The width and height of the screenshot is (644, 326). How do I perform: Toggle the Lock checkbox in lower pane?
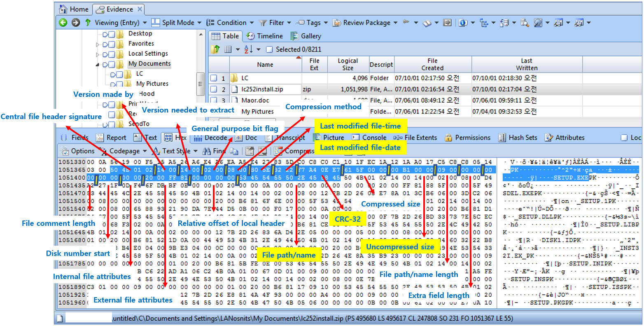point(624,138)
